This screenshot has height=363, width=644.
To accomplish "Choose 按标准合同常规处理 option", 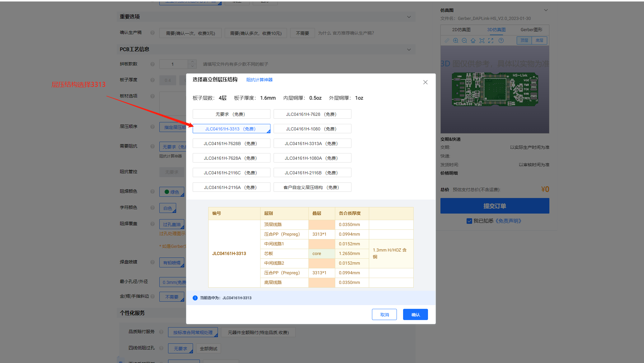I will pyautogui.click(x=193, y=332).
